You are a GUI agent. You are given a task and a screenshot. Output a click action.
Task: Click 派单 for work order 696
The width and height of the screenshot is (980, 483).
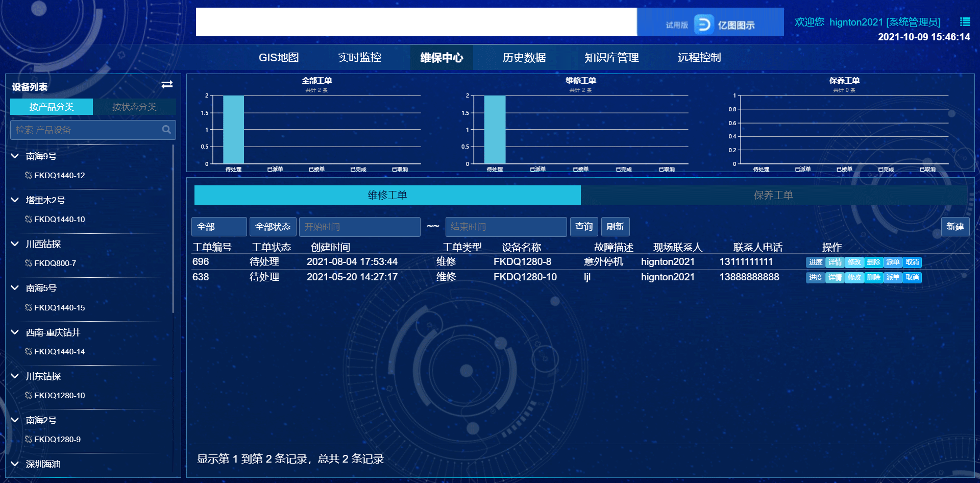(893, 262)
